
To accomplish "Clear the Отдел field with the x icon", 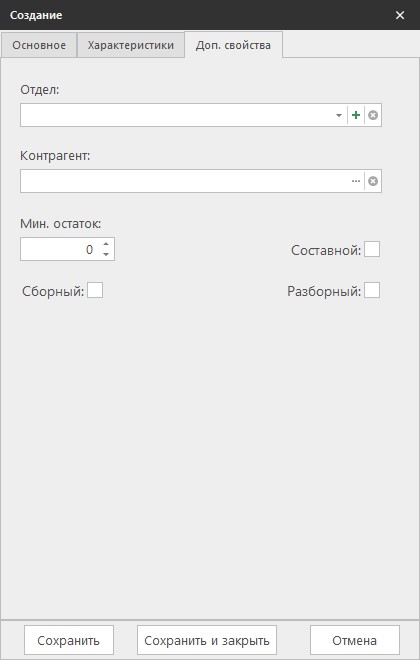I will (x=373, y=115).
